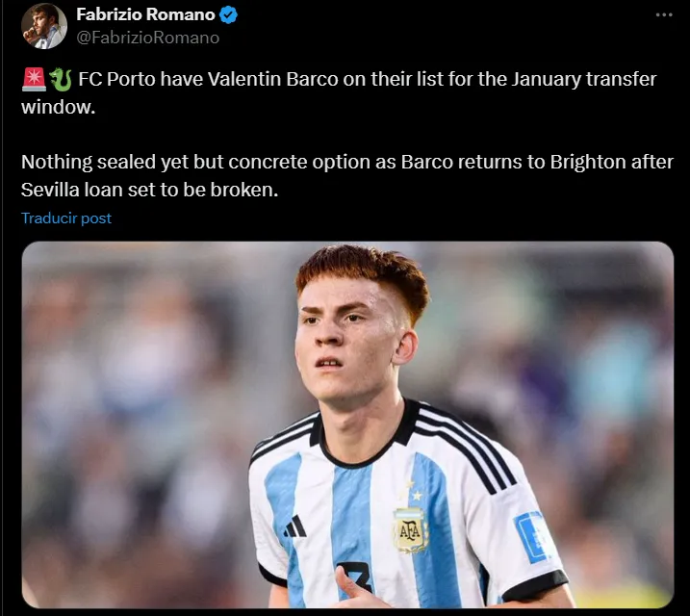Open the attached player photo

point(347,424)
